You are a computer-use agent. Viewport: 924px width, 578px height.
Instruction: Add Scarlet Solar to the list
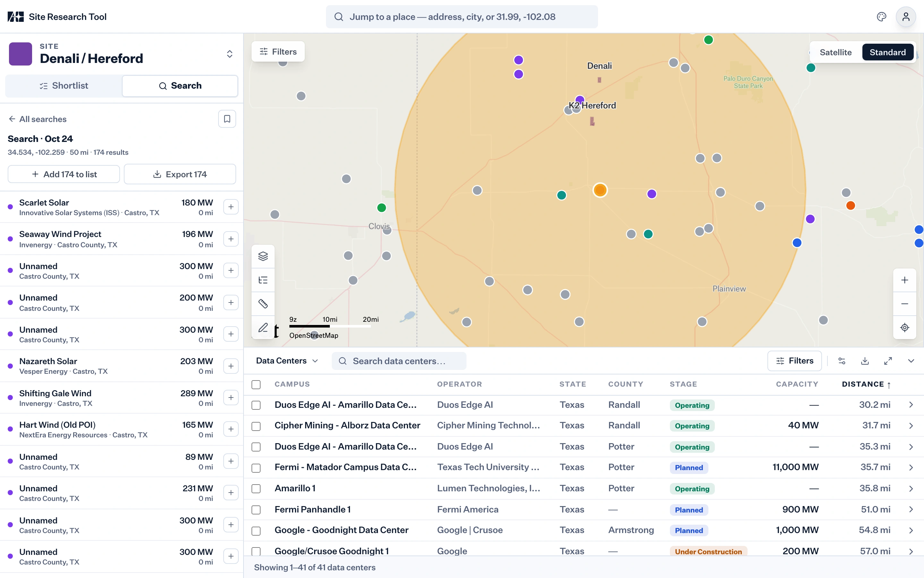click(231, 207)
